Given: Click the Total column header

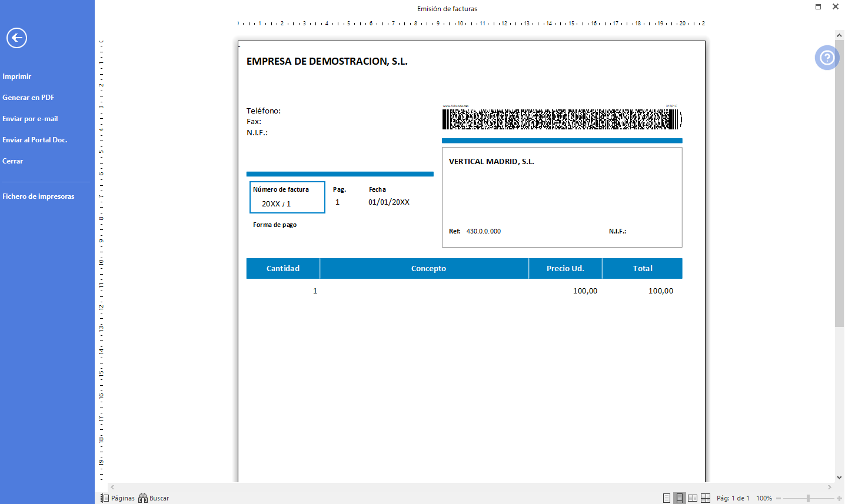Looking at the screenshot, I should click(x=643, y=268).
